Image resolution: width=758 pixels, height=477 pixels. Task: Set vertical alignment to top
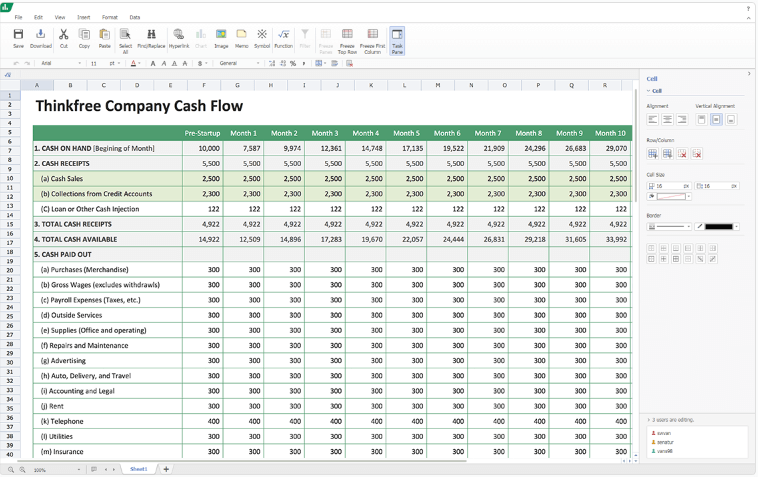coord(702,119)
